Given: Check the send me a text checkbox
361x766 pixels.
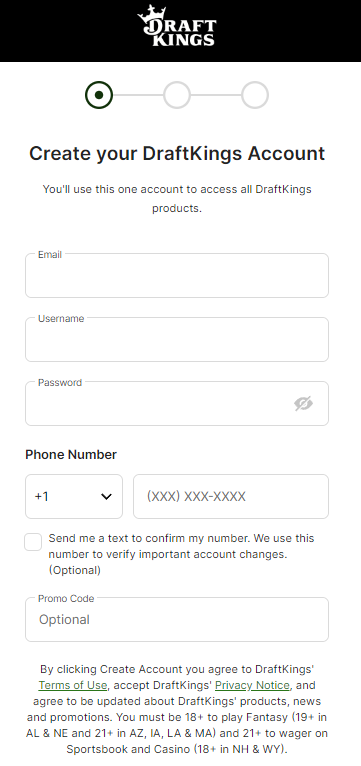Looking at the screenshot, I should pos(33,542).
